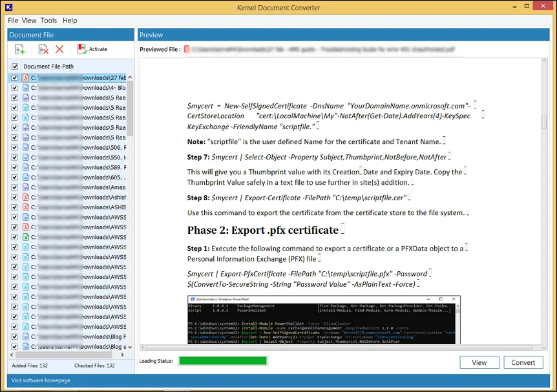The width and height of the screenshot is (557, 392).
Task: Open the Help menu
Action: coord(70,20)
